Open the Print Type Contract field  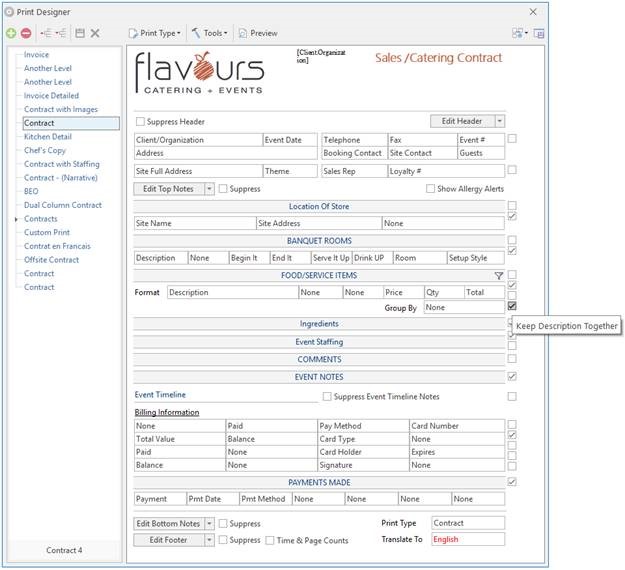tap(468, 523)
